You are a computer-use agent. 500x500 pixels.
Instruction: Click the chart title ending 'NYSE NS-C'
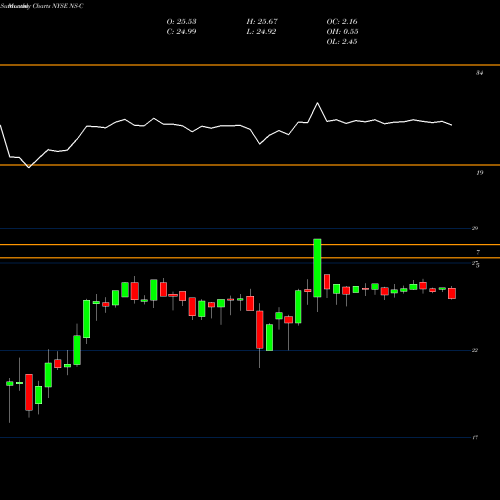(42, 6)
